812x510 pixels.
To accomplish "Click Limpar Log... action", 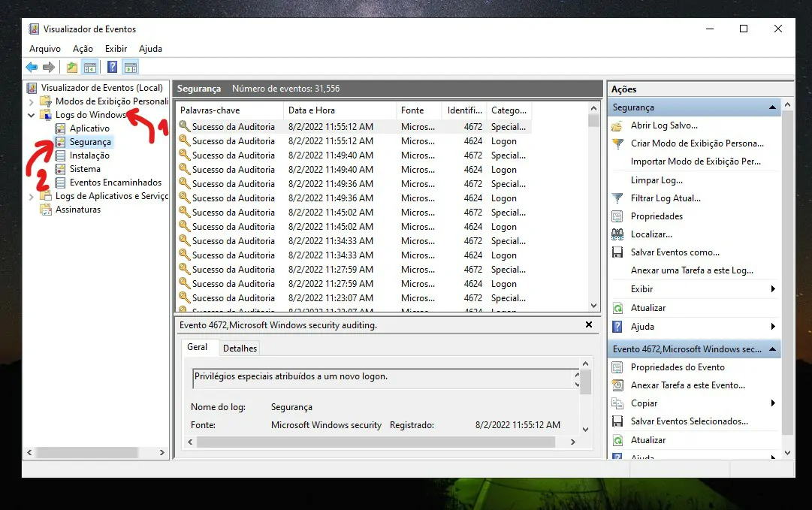I will pyautogui.click(x=657, y=180).
